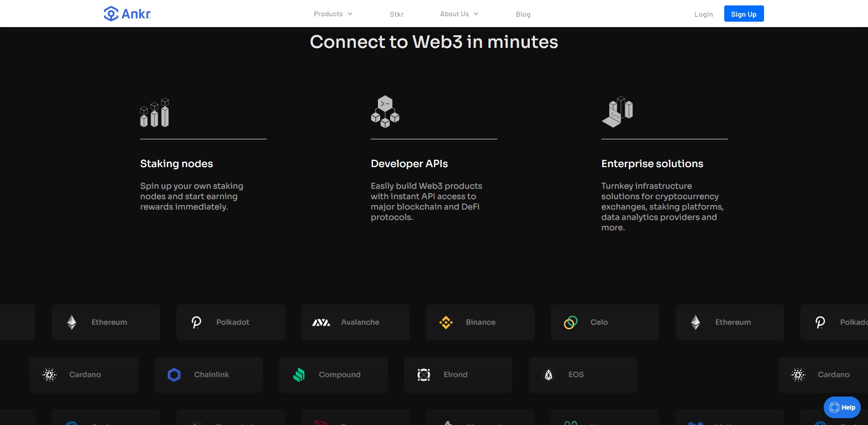Open the Staking nodes heading
This screenshot has width=868, height=425.
click(176, 163)
